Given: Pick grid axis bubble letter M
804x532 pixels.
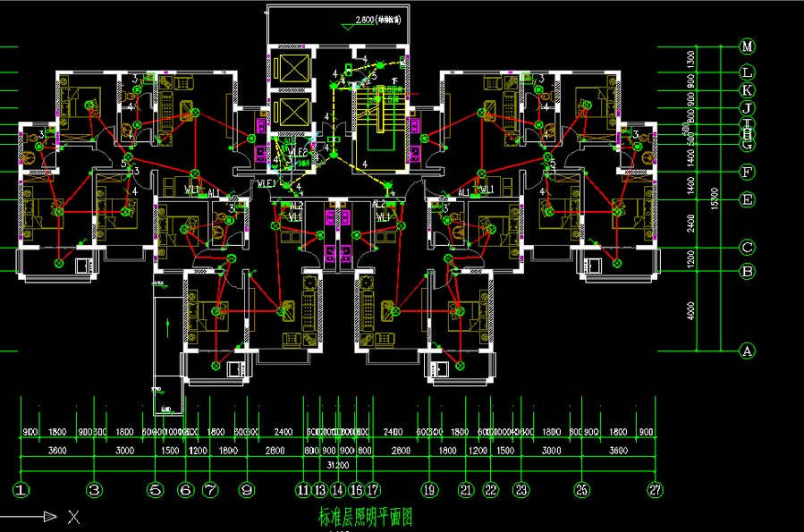Looking at the screenshot, I should [x=747, y=46].
